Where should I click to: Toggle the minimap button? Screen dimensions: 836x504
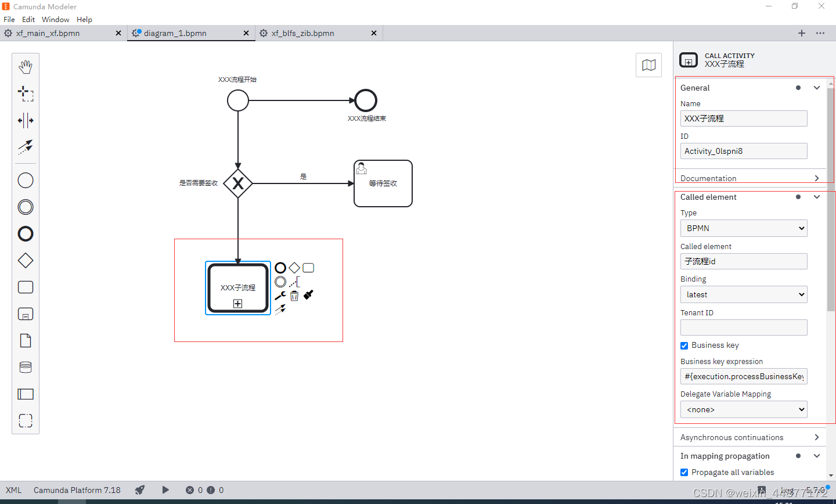coord(649,65)
